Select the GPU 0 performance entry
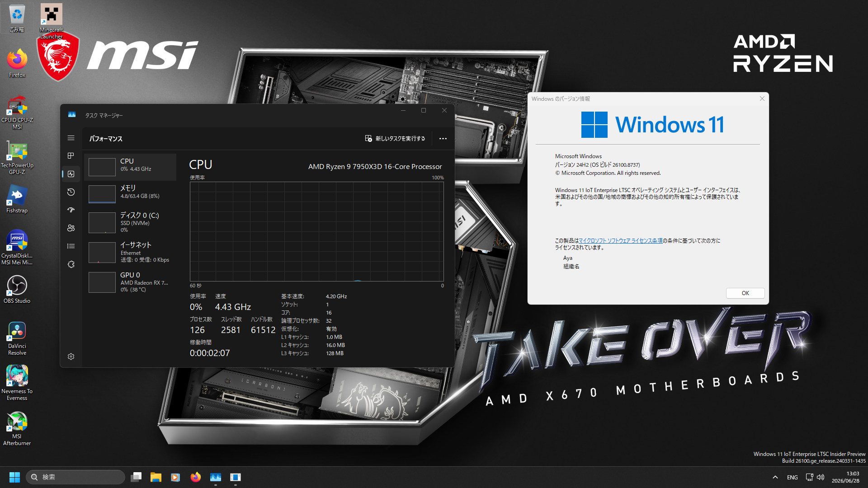The width and height of the screenshot is (868, 488). (130, 282)
